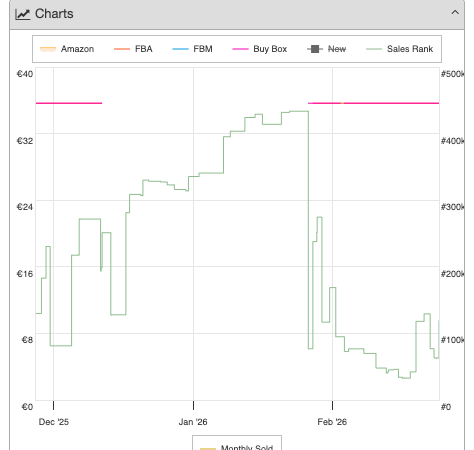Click the Charts panel title text
474x450 pixels.
pos(54,14)
